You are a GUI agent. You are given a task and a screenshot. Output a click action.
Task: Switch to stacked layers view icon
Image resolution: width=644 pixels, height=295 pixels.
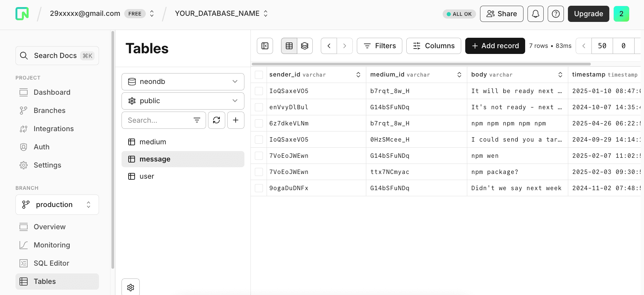305,46
